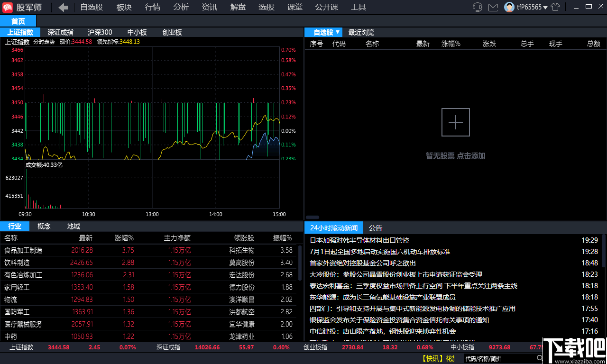
Task: Show the 最近浏览 tab
Action: point(361,32)
